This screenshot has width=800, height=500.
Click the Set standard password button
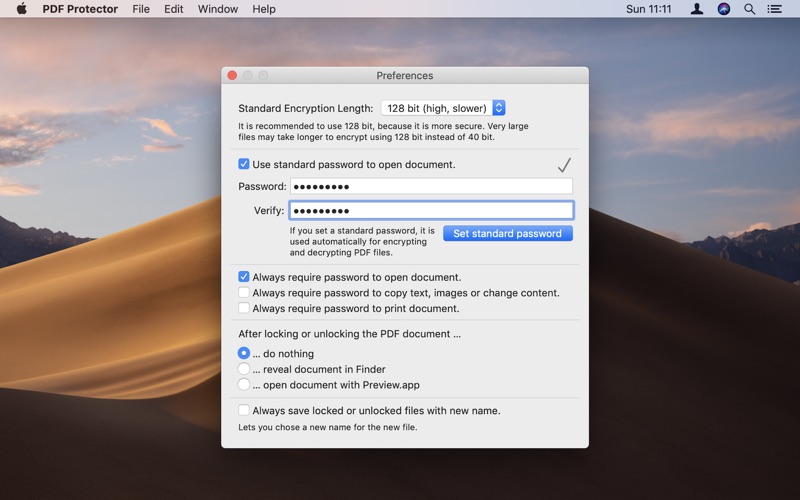point(508,233)
